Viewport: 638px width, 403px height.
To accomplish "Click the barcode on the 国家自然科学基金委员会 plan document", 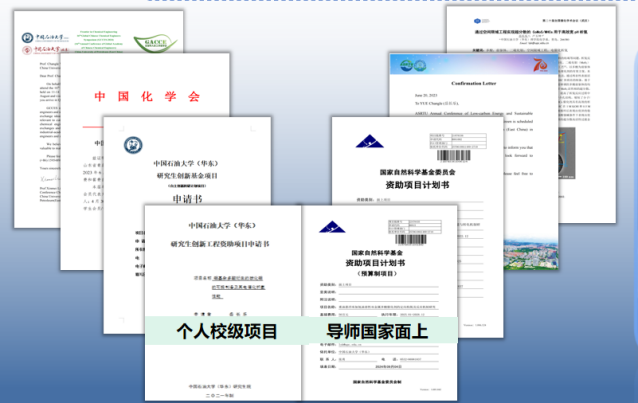I will (454, 156).
